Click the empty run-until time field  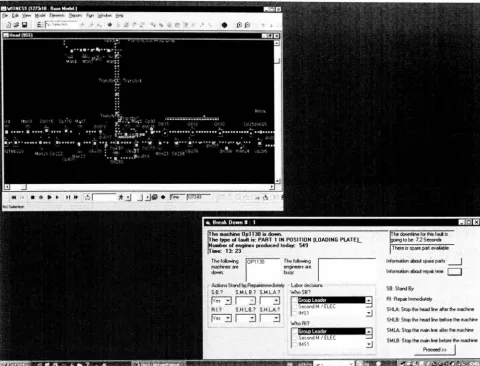(x=104, y=197)
